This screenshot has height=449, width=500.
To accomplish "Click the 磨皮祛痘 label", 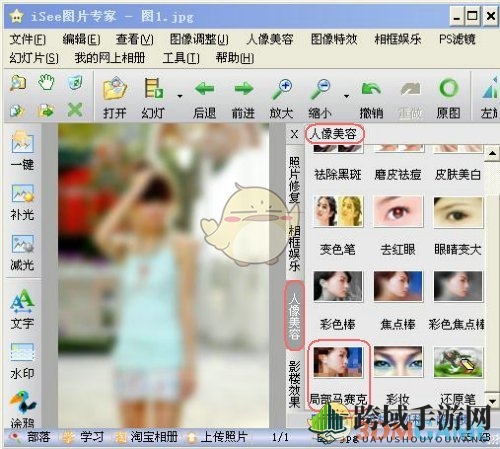I will click(398, 174).
